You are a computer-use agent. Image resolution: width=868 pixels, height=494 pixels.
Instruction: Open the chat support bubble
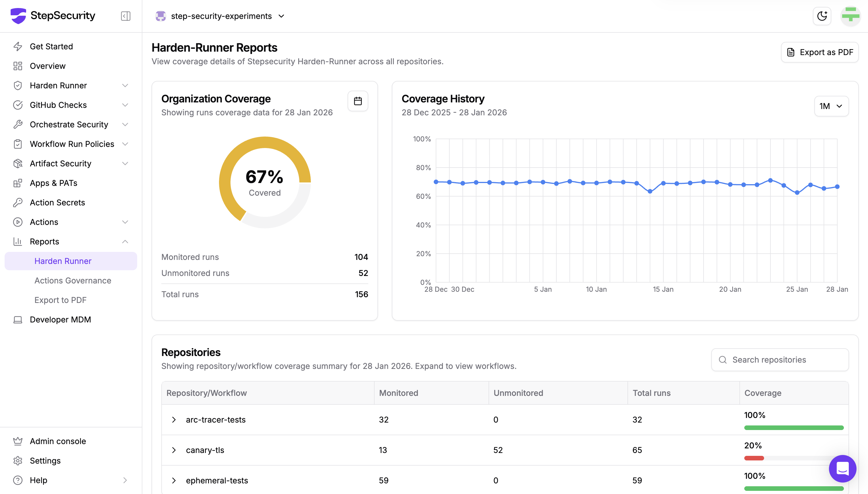[x=842, y=468]
